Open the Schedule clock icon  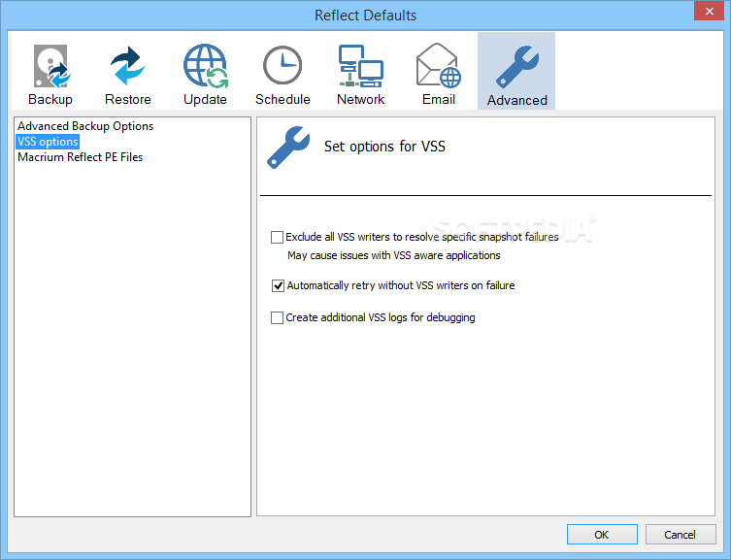pyautogui.click(x=282, y=65)
